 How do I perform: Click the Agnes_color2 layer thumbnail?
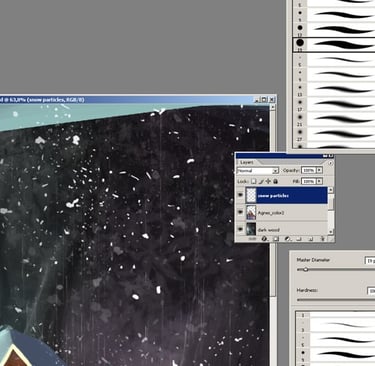coord(251,213)
